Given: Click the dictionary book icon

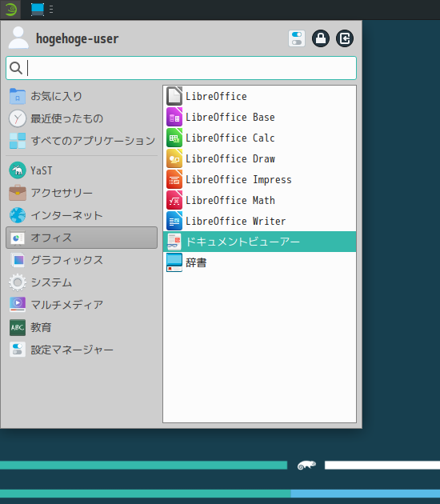Looking at the screenshot, I should 174,262.
